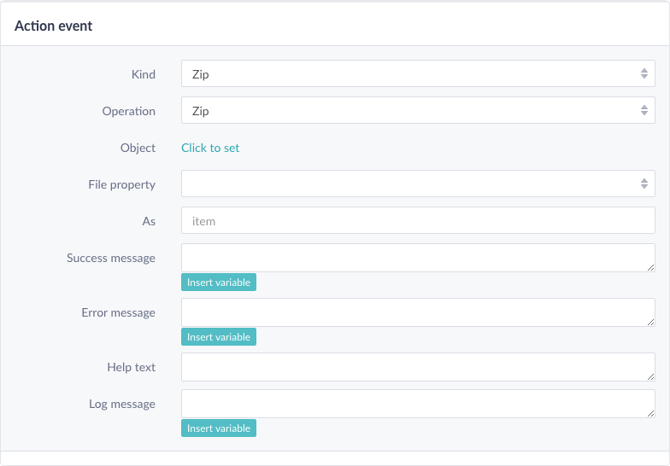The image size is (670, 466).
Task: Open the Kind dropdown
Action: point(418,73)
